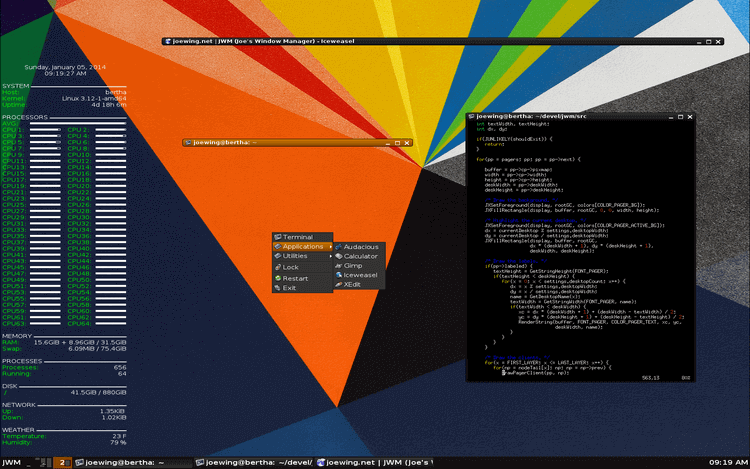Open XEdit from the Applications submenu
Screen dimensions: 750x469
[x=353, y=284]
